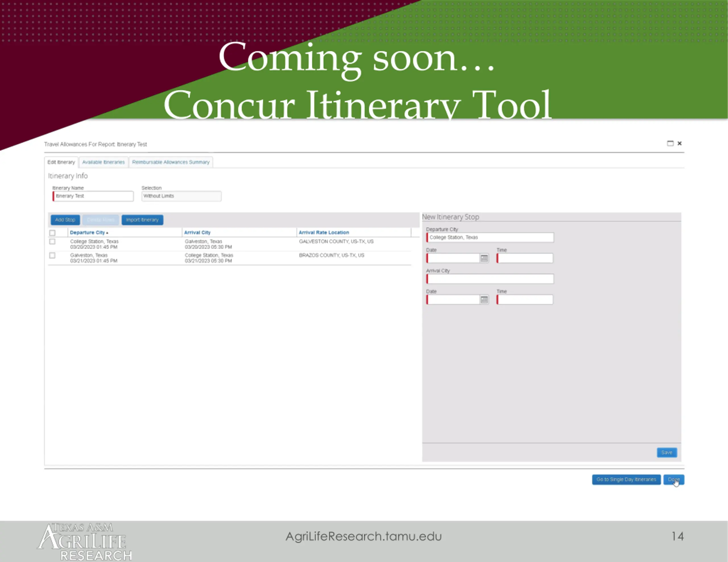Select the BRAZOS COUNTY, US-TX, US cell
This screenshot has height=562, width=728.
coord(331,255)
